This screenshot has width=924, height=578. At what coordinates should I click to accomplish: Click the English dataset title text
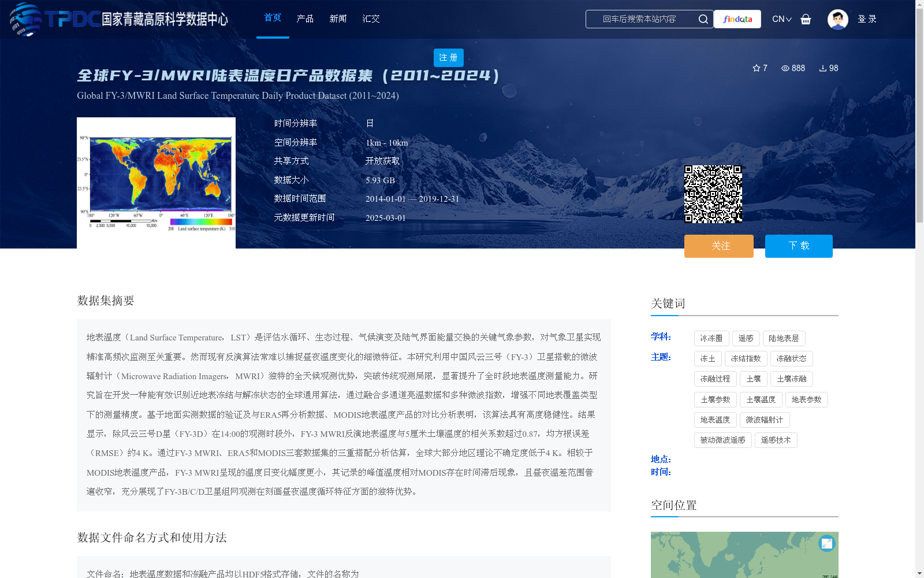pyautogui.click(x=238, y=96)
